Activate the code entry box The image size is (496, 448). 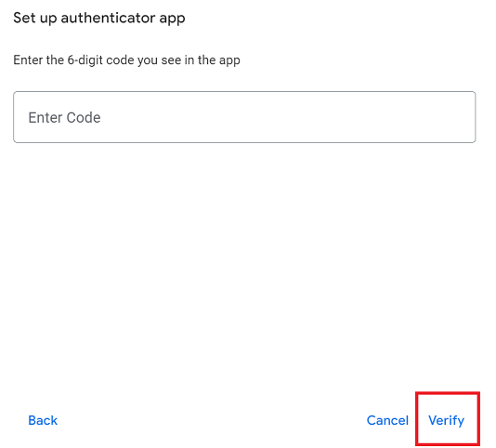click(x=244, y=117)
